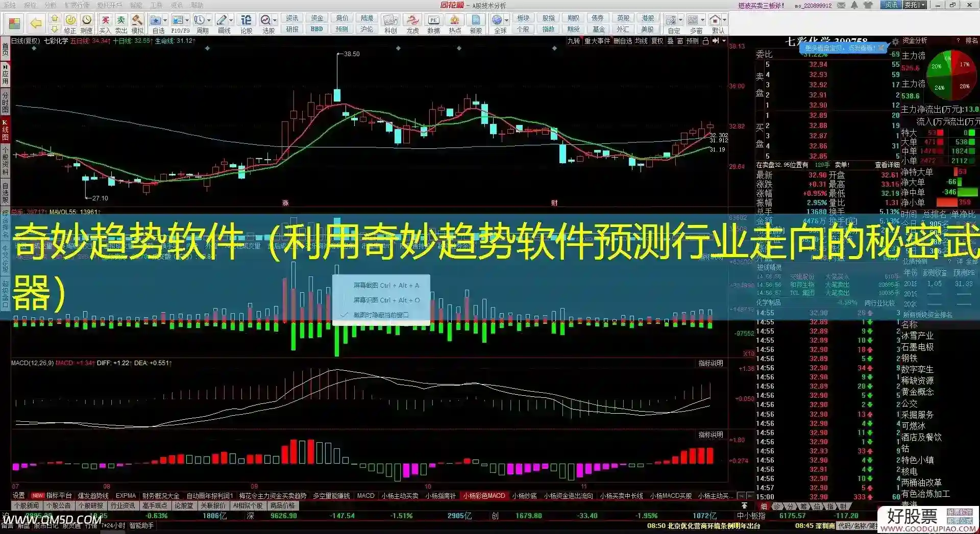
Task: Click the 板块 sector button
Action: coord(523,18)
